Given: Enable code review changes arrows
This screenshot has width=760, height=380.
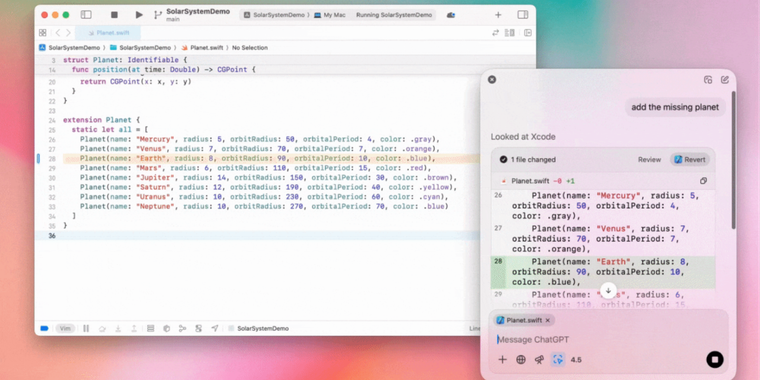Looking at the screenshot, I should click(495, 32).
